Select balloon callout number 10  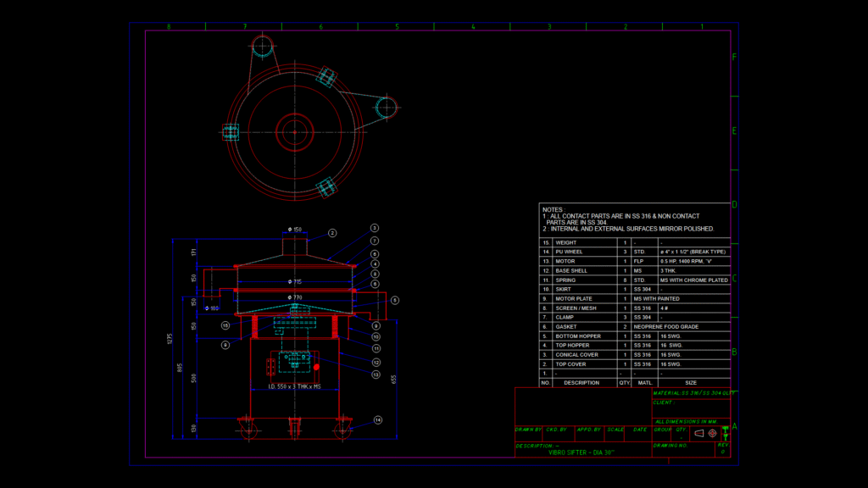(376, 336)
